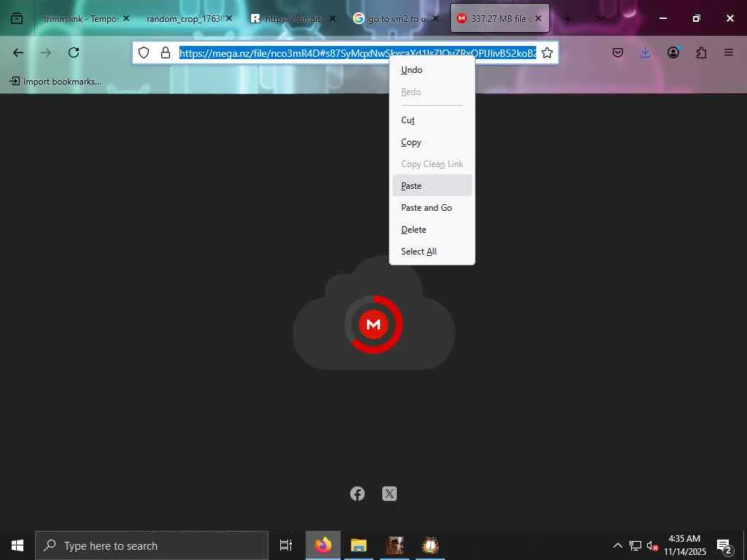Open the tracking protection shield
The width and height of the screenshot is (747, 560).
(x=144, y=52)
